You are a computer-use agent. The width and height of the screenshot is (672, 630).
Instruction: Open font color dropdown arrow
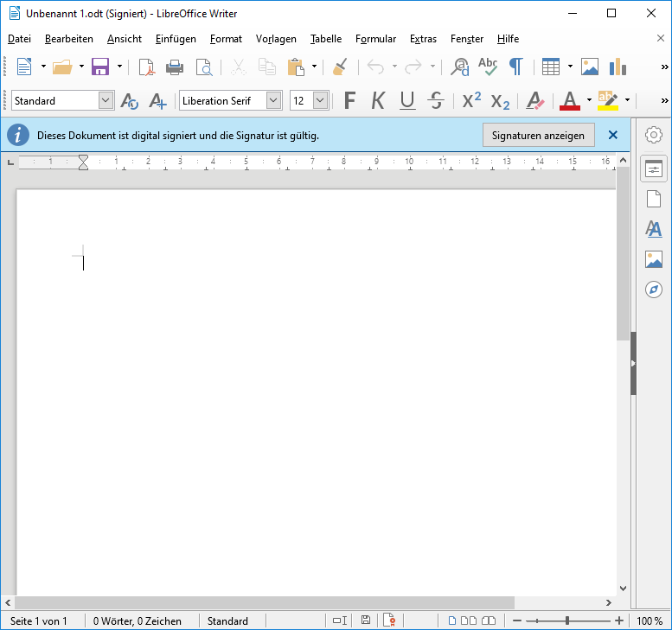click(x=589, y=100)
